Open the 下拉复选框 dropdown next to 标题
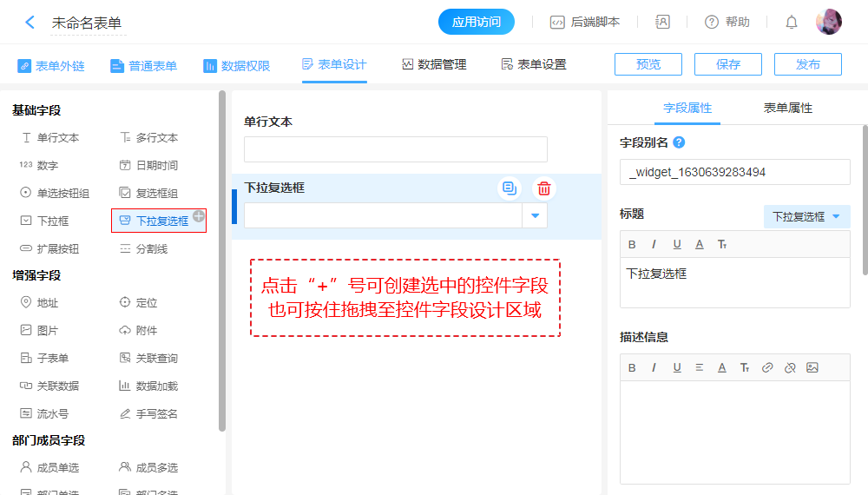This screenshot has height=495, width=868. pos(806,216)
